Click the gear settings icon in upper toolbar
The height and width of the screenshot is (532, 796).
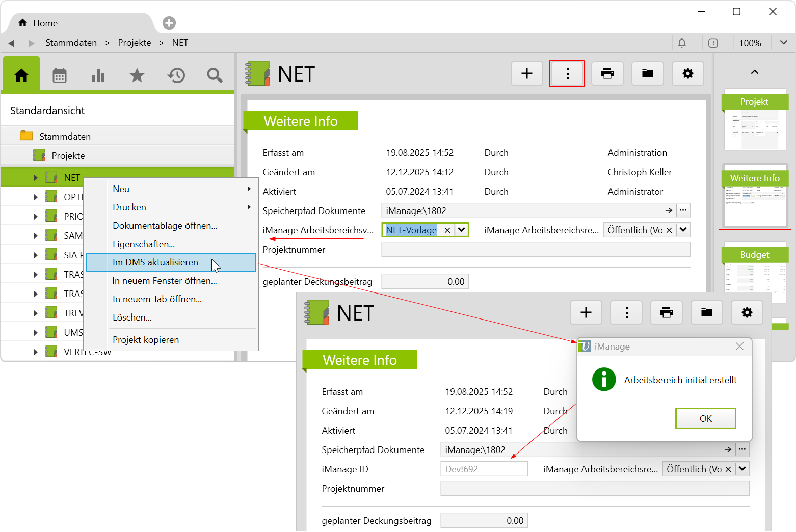(x=687, y=74)
